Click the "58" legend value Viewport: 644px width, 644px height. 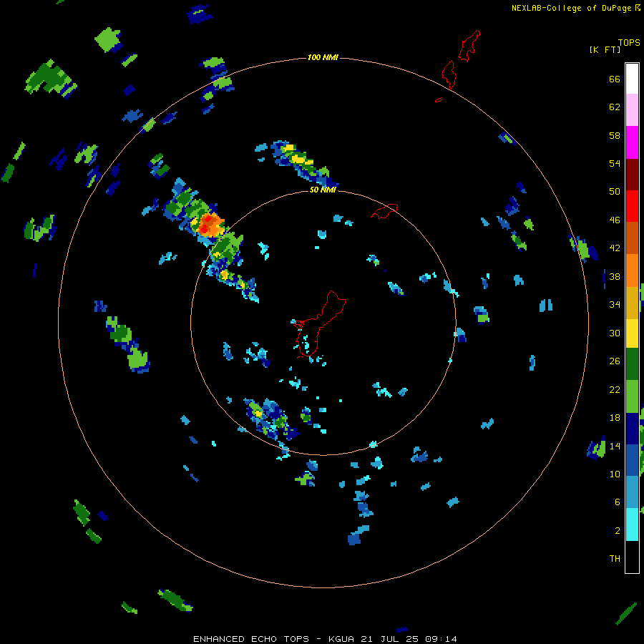coord(615,135)
